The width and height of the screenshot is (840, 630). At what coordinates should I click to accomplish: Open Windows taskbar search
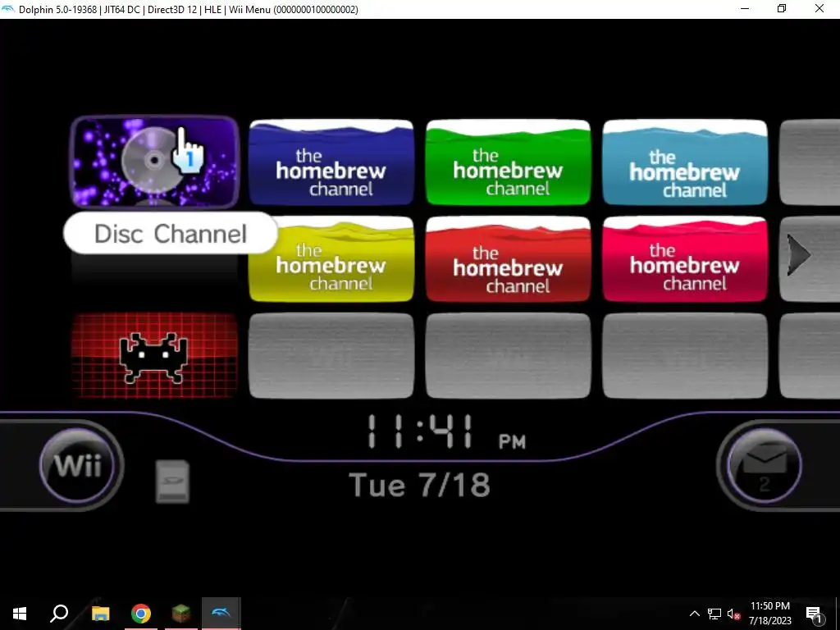pyautogui.click(x=59, y=614)
